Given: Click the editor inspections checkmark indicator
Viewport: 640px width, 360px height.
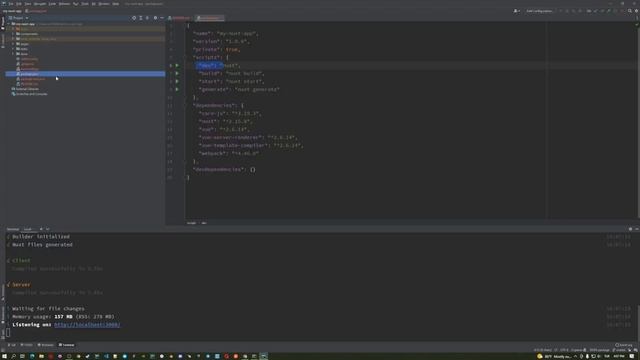Looking at the screenshot, I should point(636,24).
